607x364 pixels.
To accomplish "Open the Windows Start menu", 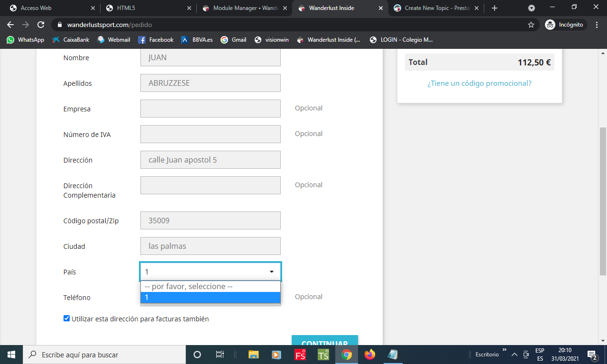I will pyautogui.click(x=11, y=355).
